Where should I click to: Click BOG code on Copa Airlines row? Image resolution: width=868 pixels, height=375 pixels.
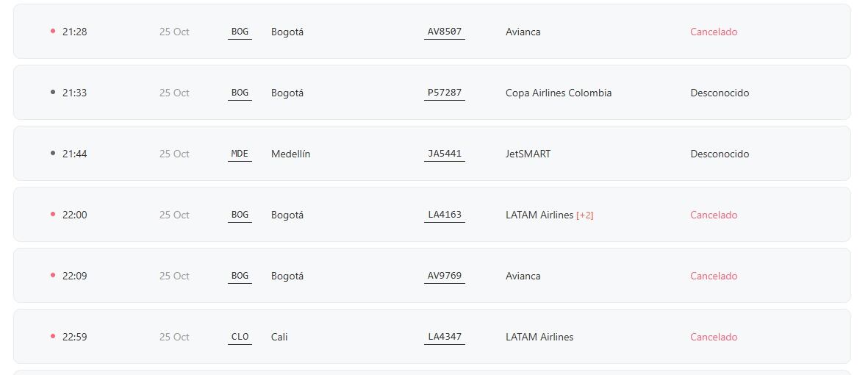point(240,93)
